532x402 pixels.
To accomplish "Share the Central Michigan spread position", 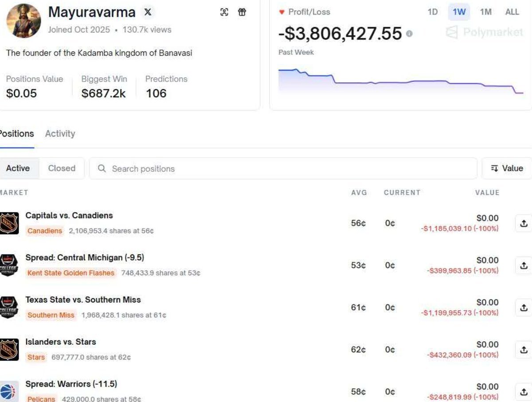I will coord(524,265).
